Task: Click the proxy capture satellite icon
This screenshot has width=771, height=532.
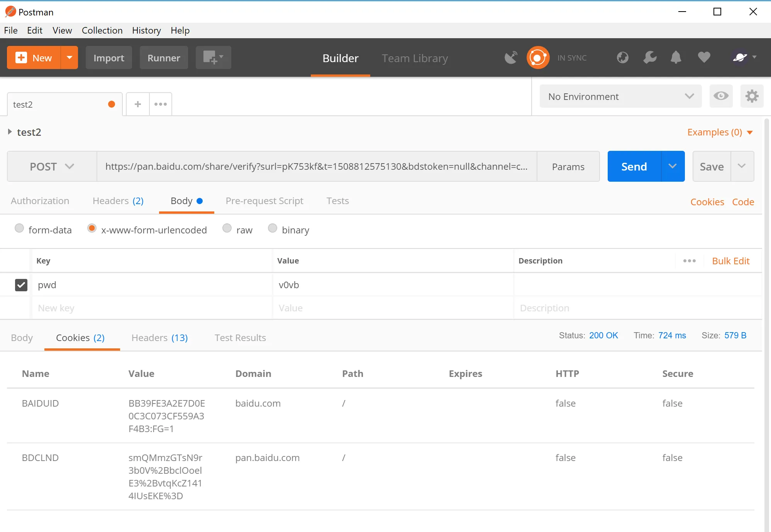Action: point(511,58)
